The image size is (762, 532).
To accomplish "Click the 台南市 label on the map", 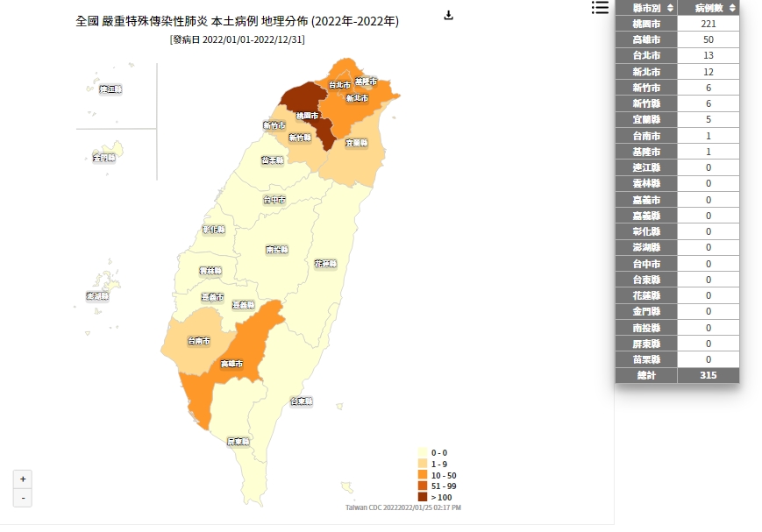I will (198, 341).
